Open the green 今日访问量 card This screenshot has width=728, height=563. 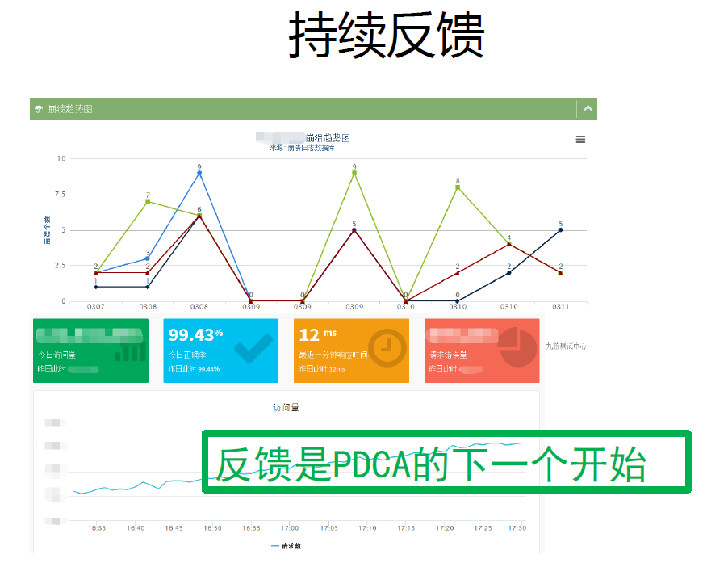(90, 351)
